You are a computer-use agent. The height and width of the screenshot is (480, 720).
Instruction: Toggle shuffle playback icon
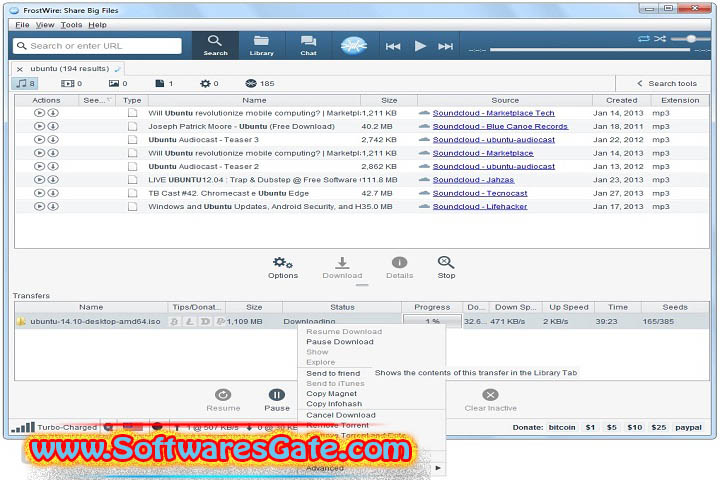click(660, 39)
